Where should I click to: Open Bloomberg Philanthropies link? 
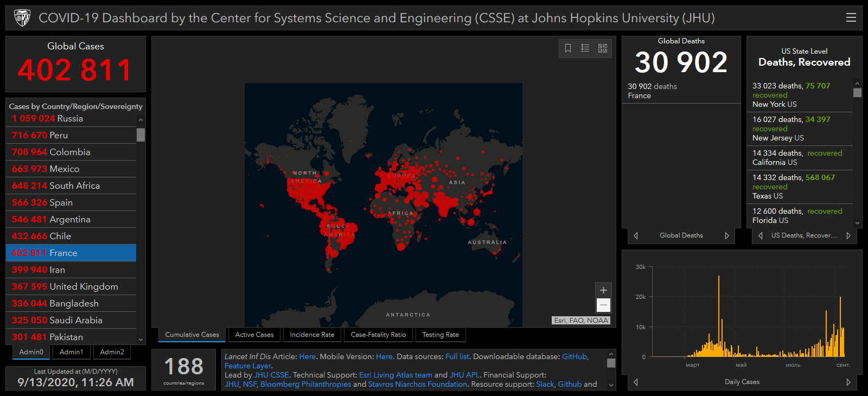click(x=305, y=384)
